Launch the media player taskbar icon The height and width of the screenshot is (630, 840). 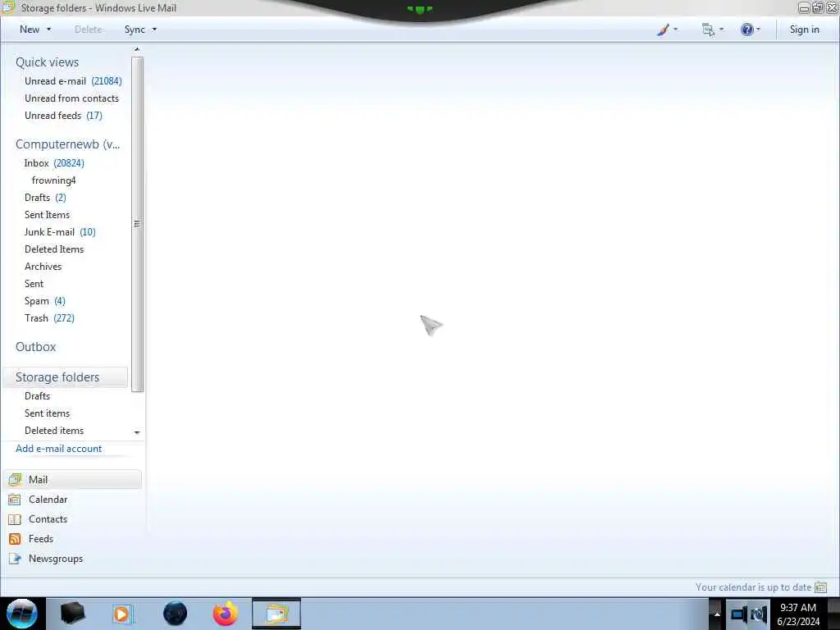coord(122,614)
